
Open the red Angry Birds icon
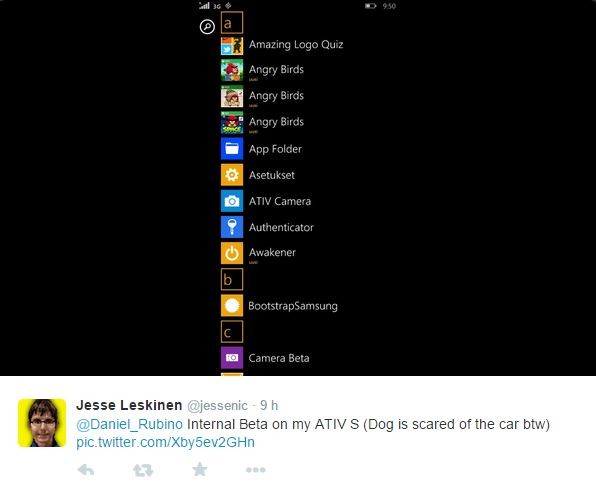click(x=232, y=70)
